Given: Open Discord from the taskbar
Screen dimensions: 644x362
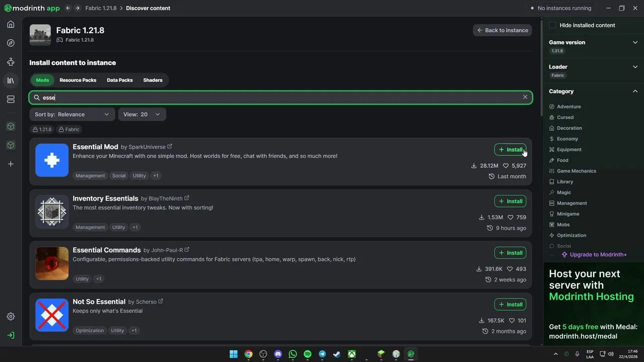Looking at the screenshot, I should click(x=278, y=354).
